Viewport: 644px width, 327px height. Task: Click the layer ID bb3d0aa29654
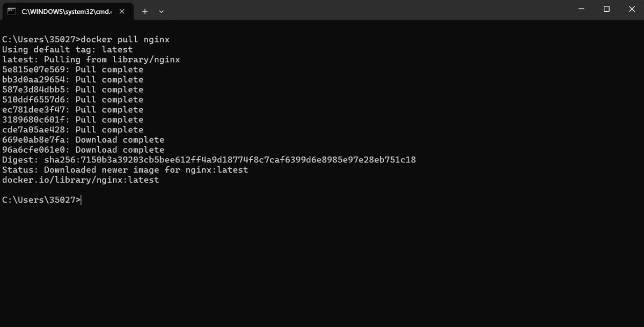[33, 80]
